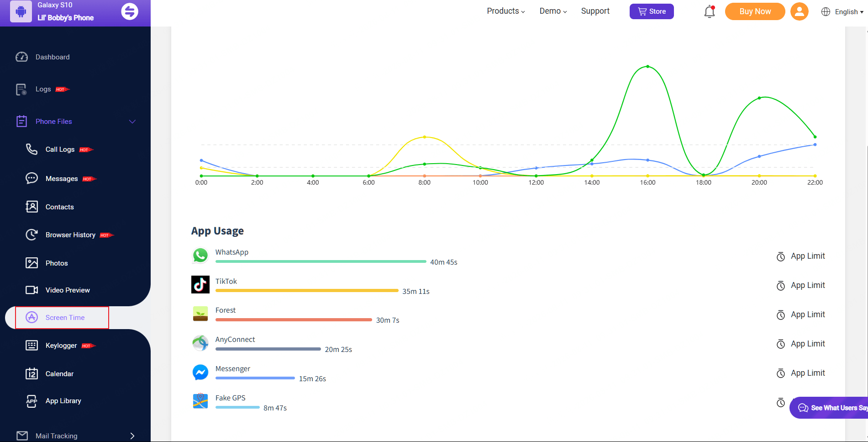Click the Messenger app icon
868x442 pixels.
tap(200, 372)
